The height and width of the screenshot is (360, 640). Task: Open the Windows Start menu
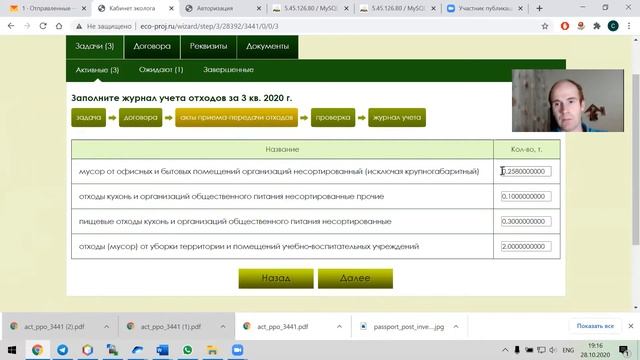12,350
